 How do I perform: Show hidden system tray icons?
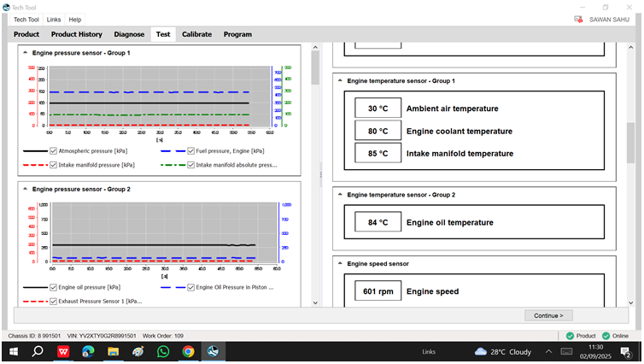548,352
